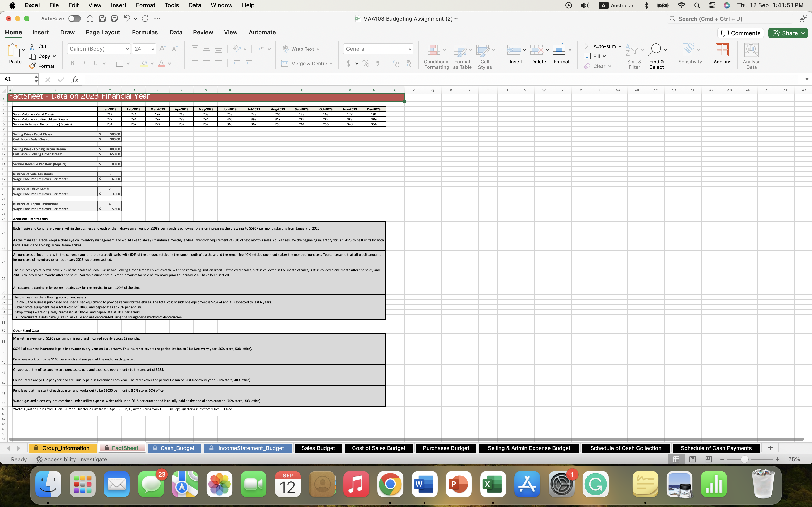Toggle bold formatting
The width and height of the screenshot is (812, 507).
coord(72,63)
